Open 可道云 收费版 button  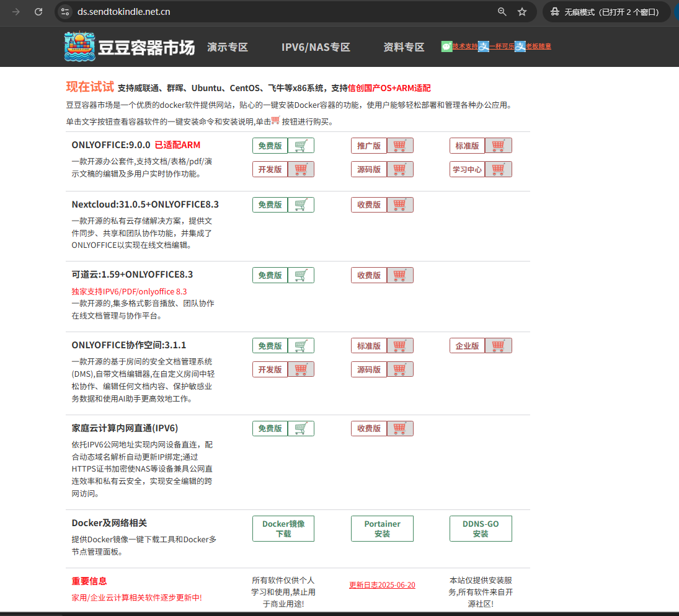coord(369,275)
